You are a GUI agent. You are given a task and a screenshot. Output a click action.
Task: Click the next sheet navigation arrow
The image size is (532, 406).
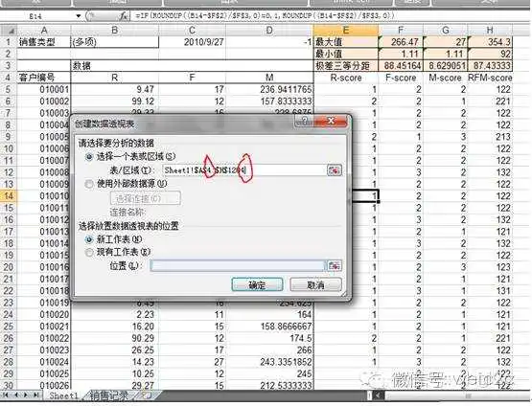pos(26,395)
